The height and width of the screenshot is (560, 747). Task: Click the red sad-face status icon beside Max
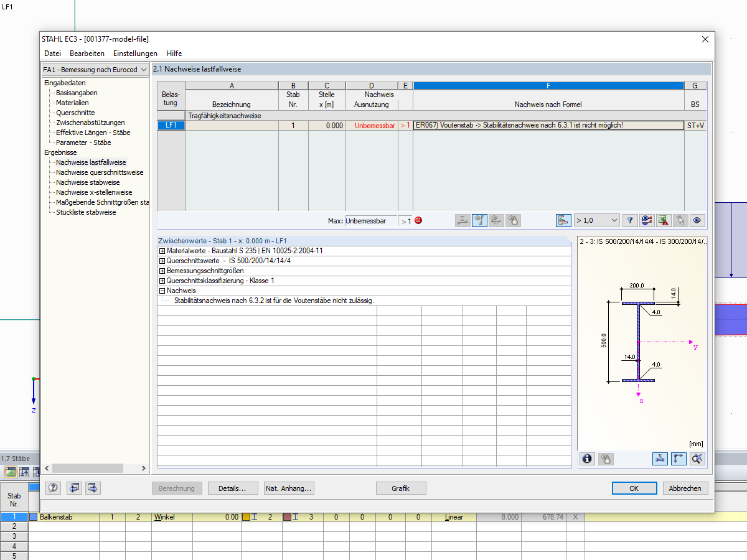tap(418, 220)
